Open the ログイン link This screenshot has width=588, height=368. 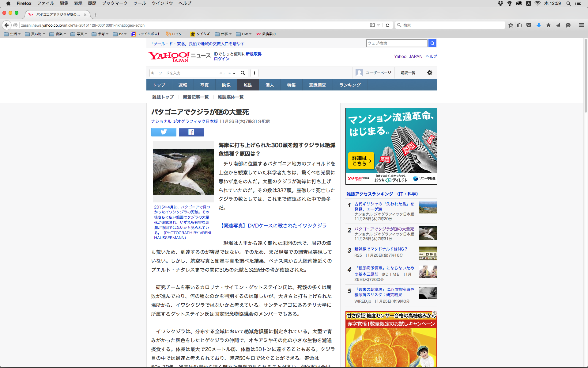point(221,59)
